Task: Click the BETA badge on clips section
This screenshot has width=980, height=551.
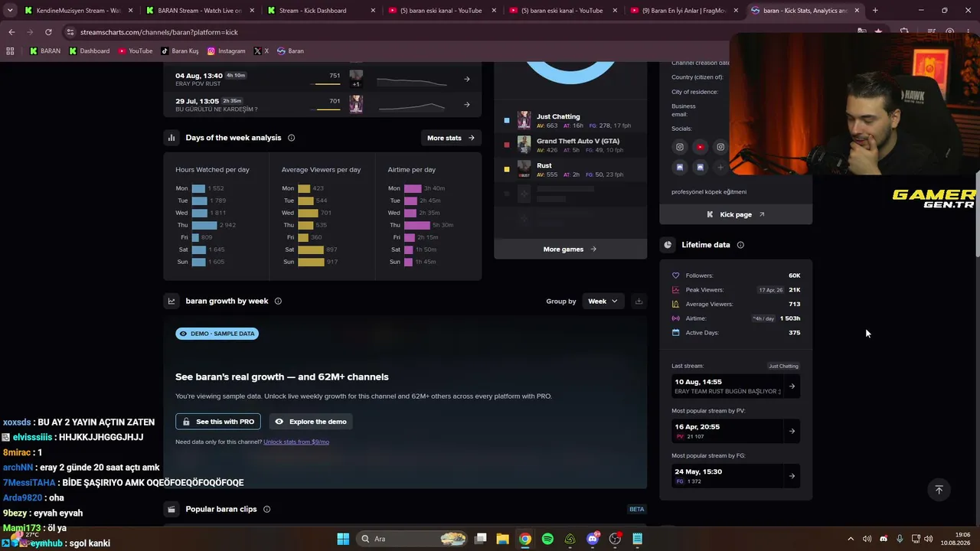Action: click(x=636, y=509)
